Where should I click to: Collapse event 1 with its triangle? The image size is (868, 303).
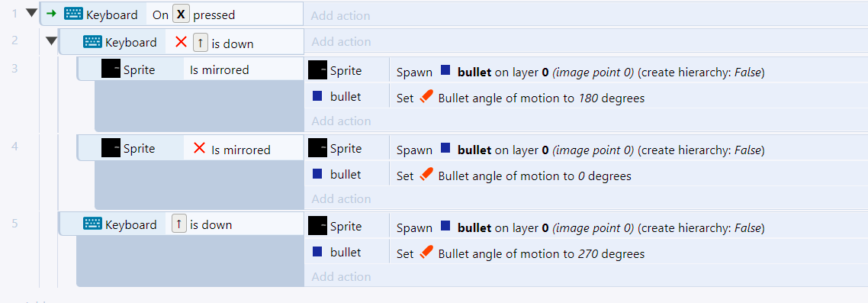pos(32,13)
